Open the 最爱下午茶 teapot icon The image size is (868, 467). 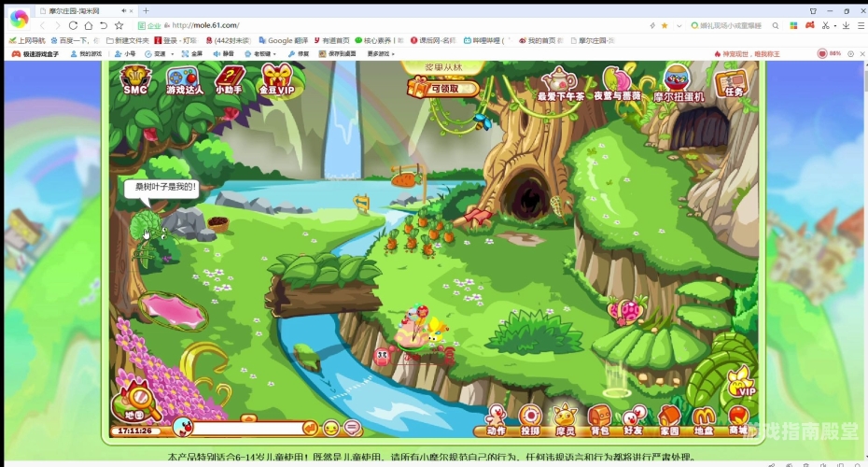tap(560, 85)
